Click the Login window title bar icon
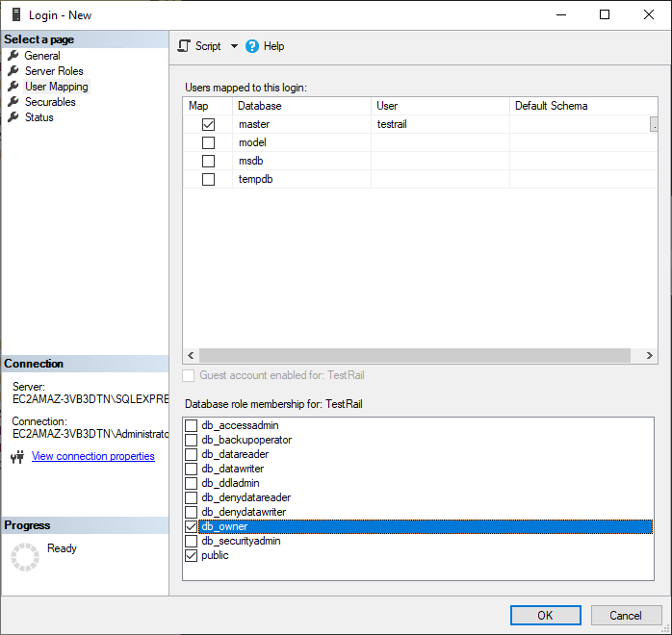 (x=15, y=14)
